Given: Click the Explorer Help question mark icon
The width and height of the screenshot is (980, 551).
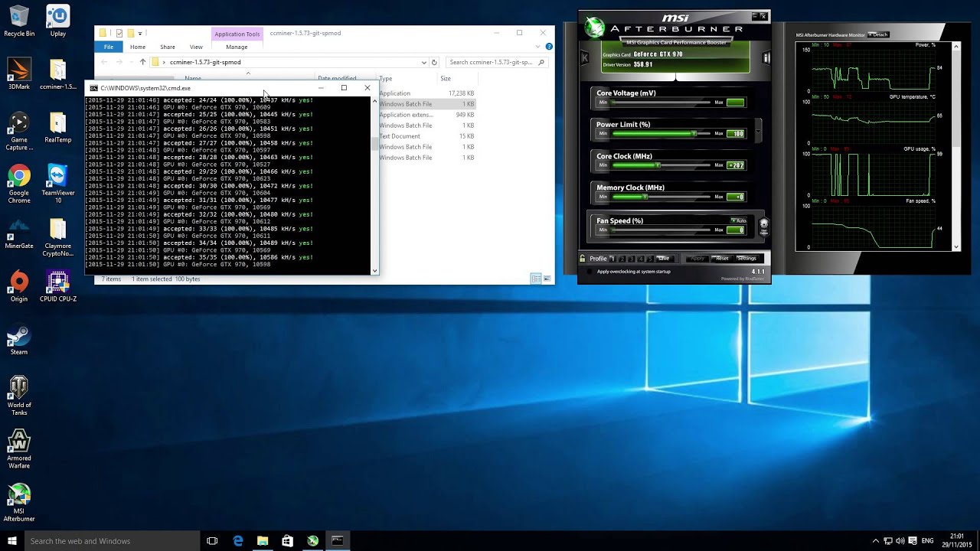Looking at the screenshot, I should [549, 47].
